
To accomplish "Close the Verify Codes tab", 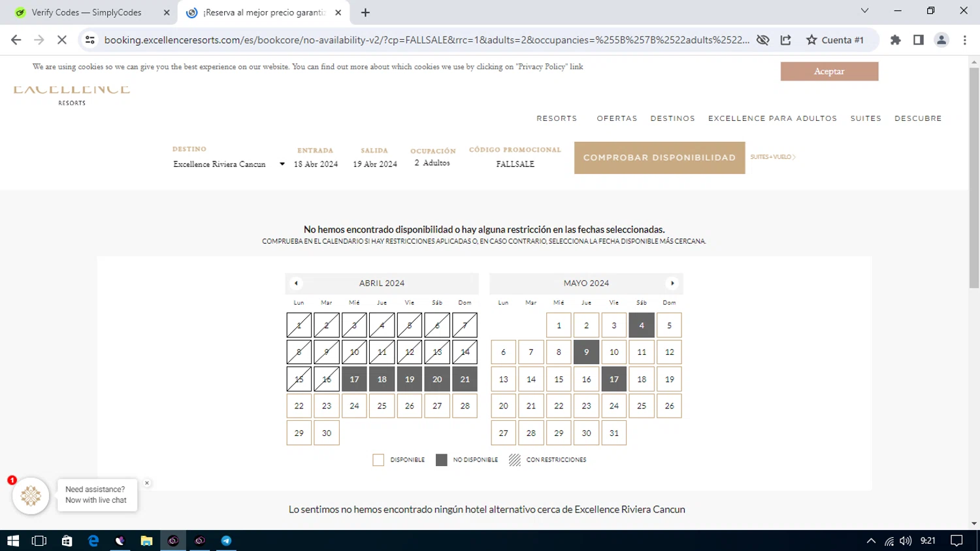I will tap(166, 12).
